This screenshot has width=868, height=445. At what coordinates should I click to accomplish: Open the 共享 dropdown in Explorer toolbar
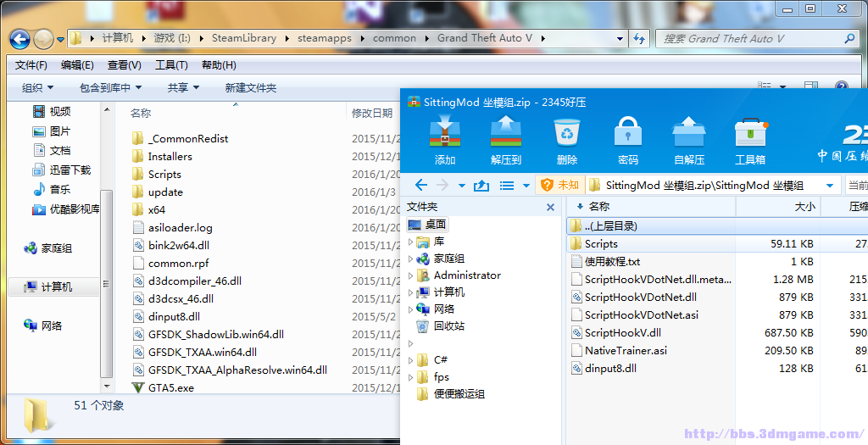click(183, 88)
